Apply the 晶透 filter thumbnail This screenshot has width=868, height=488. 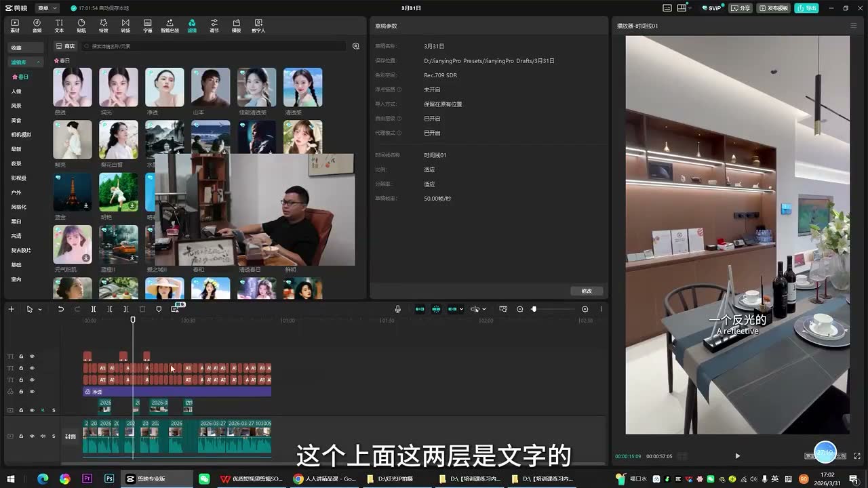pos(73,87)
